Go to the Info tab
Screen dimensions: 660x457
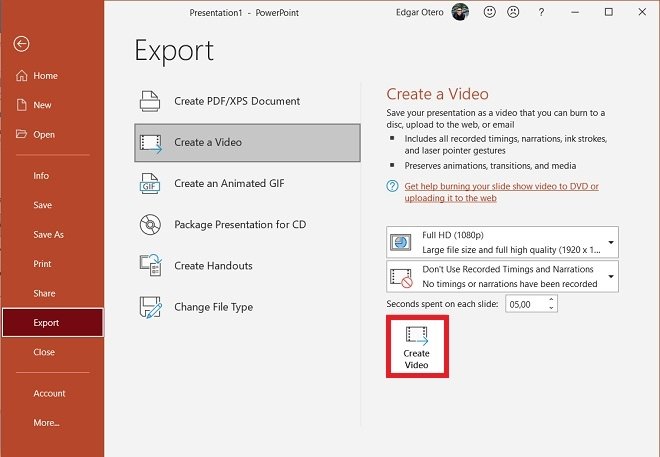[52, 175]
